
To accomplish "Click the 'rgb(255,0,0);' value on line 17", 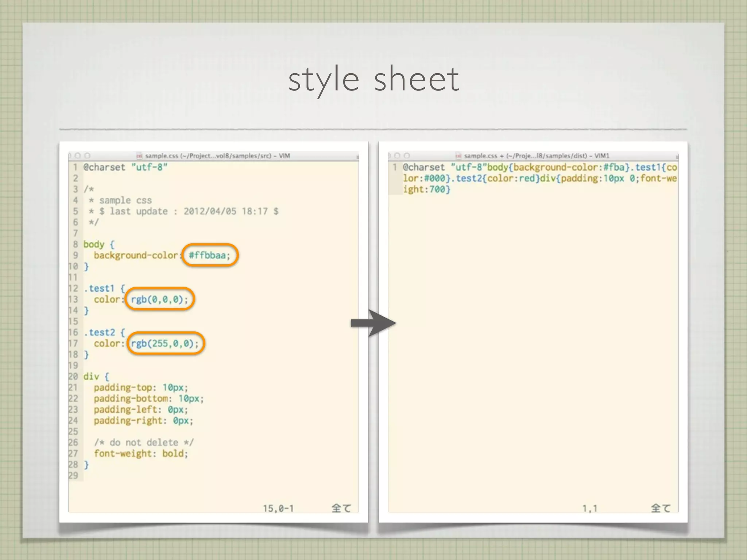I will [x=165, y=343].
